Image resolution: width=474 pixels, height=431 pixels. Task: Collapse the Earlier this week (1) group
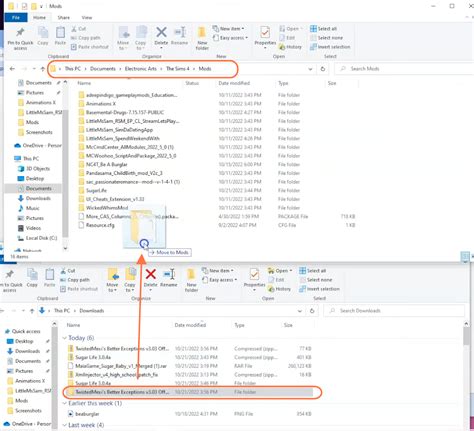tap(64, 403)
